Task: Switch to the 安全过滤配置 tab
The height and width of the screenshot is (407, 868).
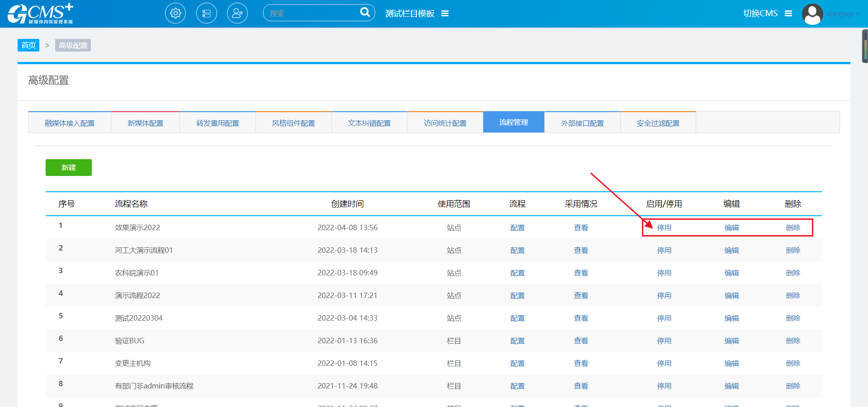Action: click(658, 123)
